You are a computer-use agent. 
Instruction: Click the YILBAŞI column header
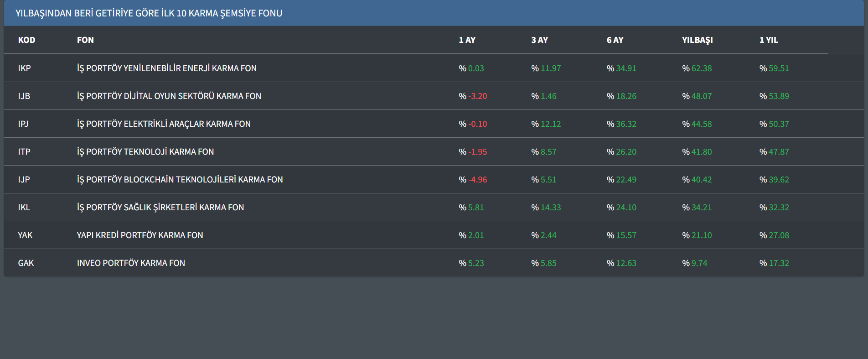(x=697, y=40)
